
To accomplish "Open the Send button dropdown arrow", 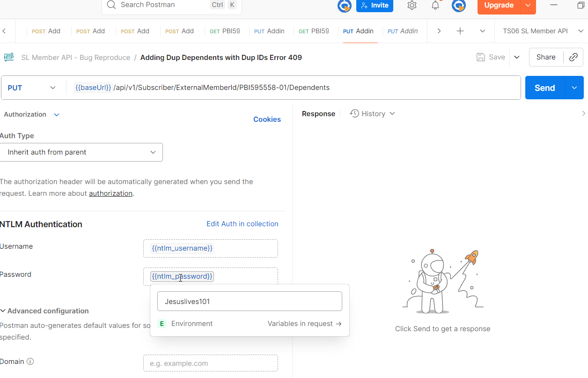I will [x=574, y=88].
